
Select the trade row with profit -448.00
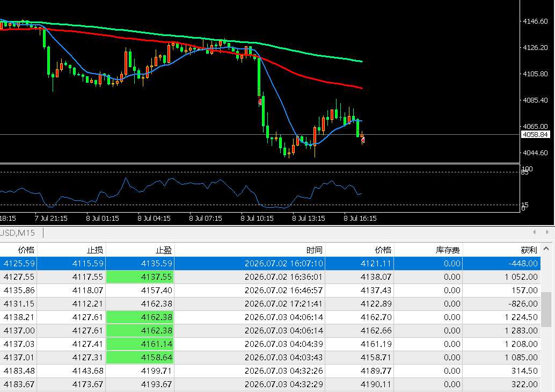[x=271, y=264]
